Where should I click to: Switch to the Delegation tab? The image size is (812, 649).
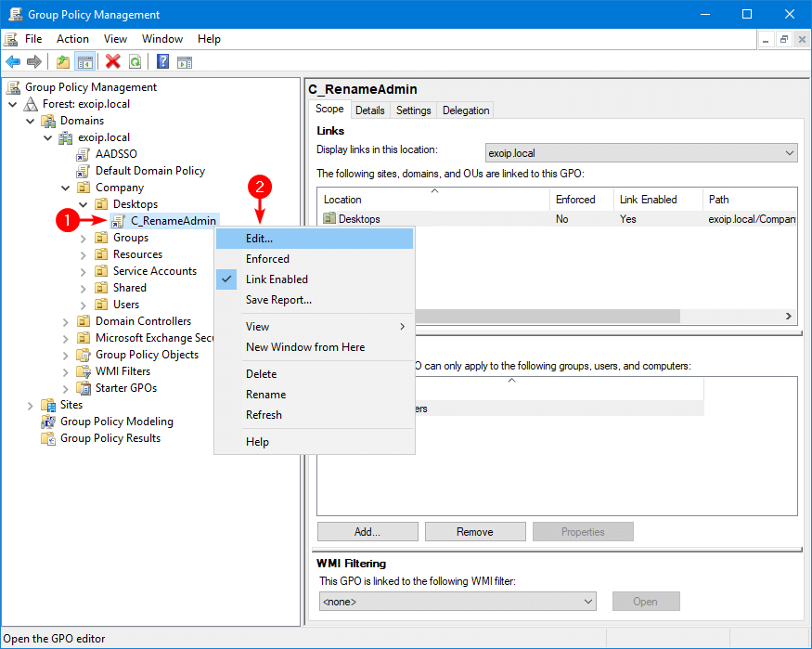click(x=466, y=110)
